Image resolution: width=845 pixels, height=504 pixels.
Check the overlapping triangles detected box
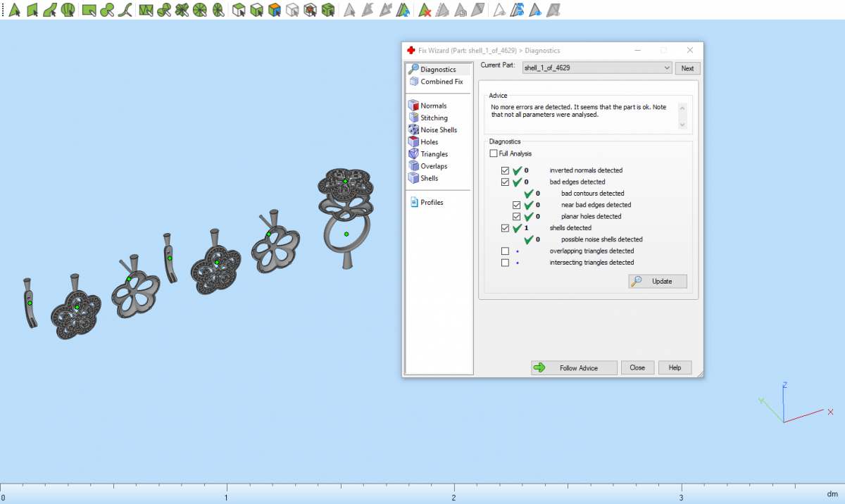(x=505, y=251)
